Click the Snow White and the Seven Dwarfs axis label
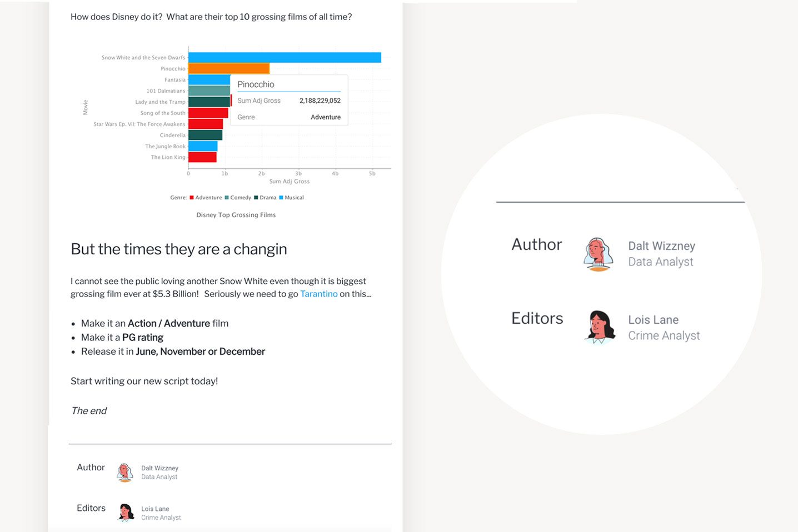This screenshot has width=798, height=532. tap(143, 58)
